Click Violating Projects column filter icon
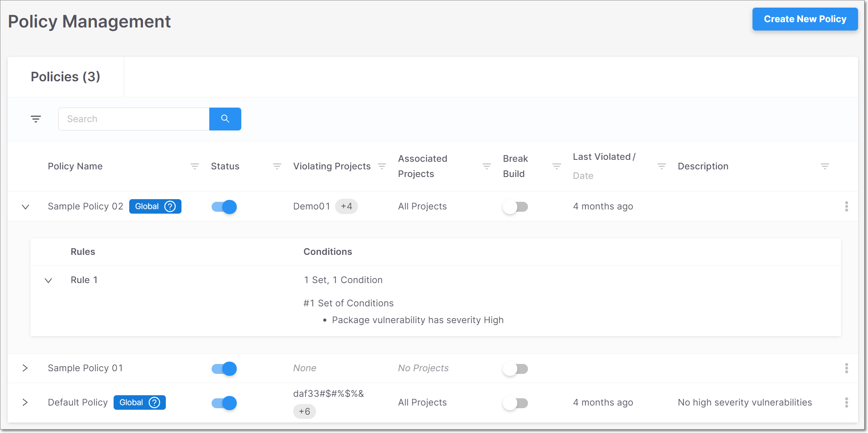The image size is (868, 433). [x=382, y=166]
